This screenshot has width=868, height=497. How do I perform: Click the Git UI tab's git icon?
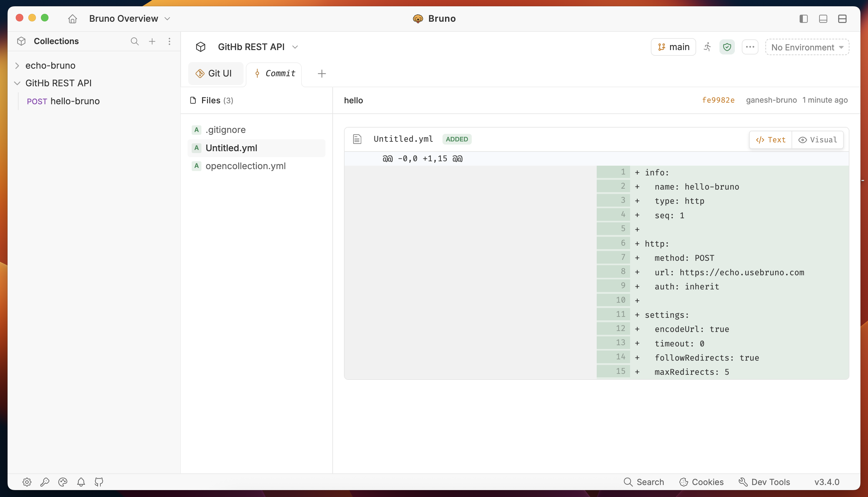[200, 73]
